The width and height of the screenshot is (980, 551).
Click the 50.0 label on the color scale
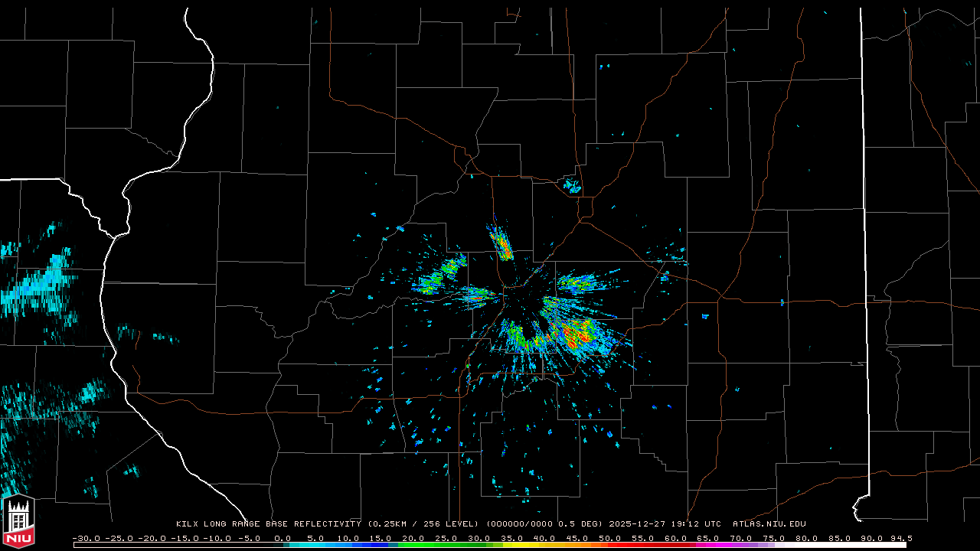609,538
